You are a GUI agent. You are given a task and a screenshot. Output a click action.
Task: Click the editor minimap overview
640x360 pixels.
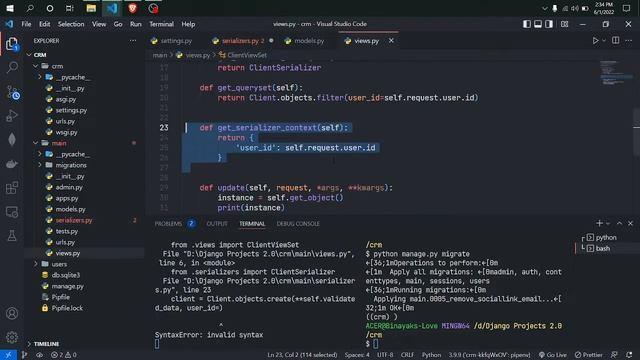[616, 73]
